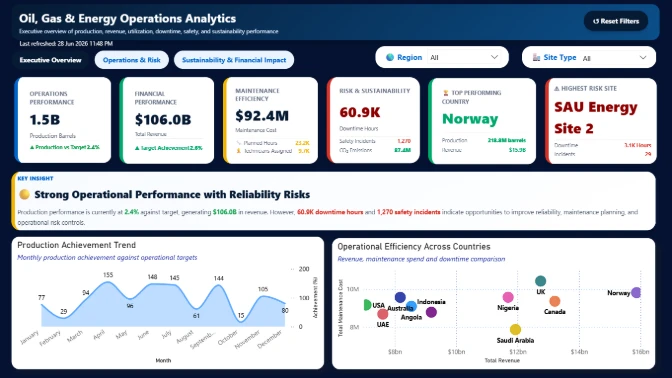Click the Reset Filters button
This screenshot has height=378, width=672.
pos(616,21)
